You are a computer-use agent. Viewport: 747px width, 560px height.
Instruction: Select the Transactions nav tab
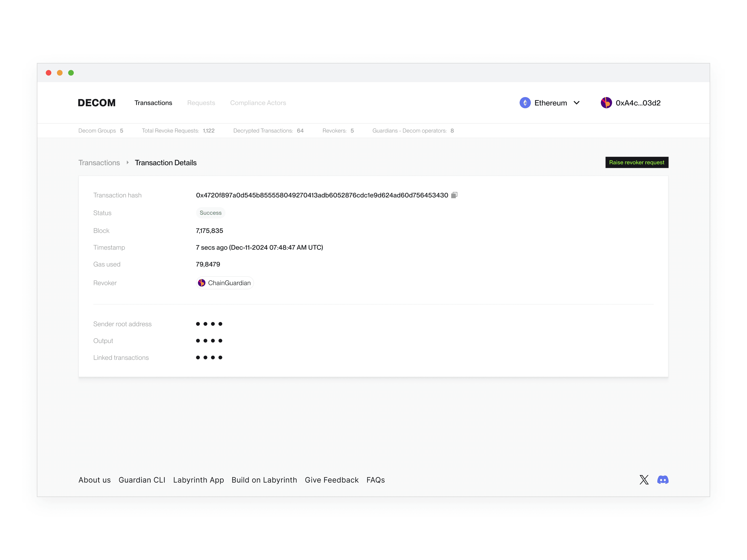(153, 103)
